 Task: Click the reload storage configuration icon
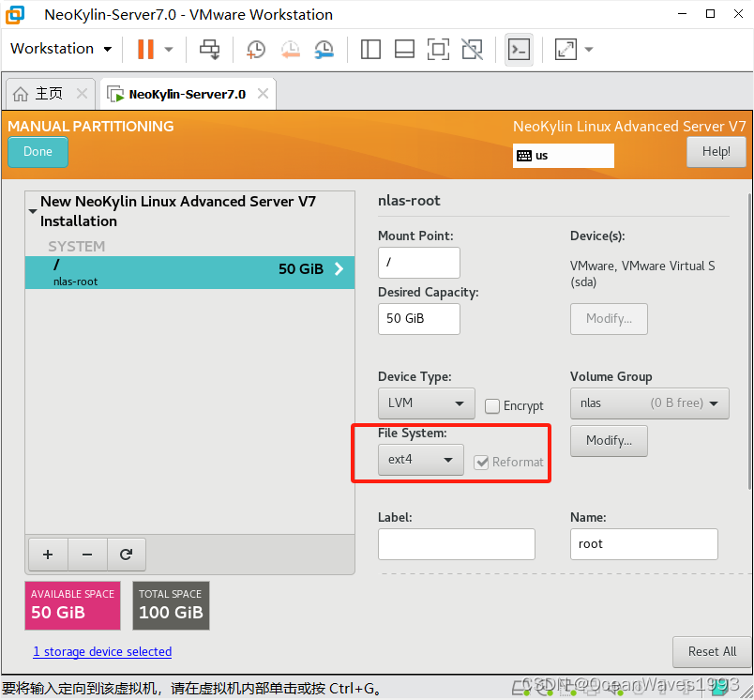[x=126, y=555]
